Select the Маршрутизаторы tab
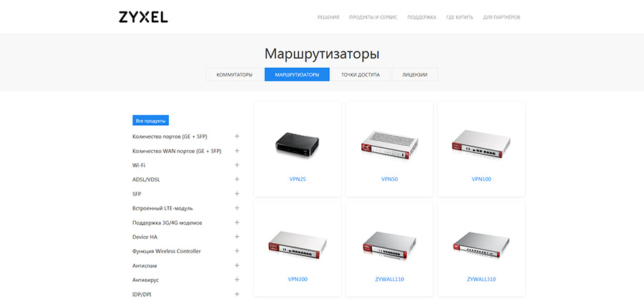Viewport: 644px width, 299px height. point(297,74)
